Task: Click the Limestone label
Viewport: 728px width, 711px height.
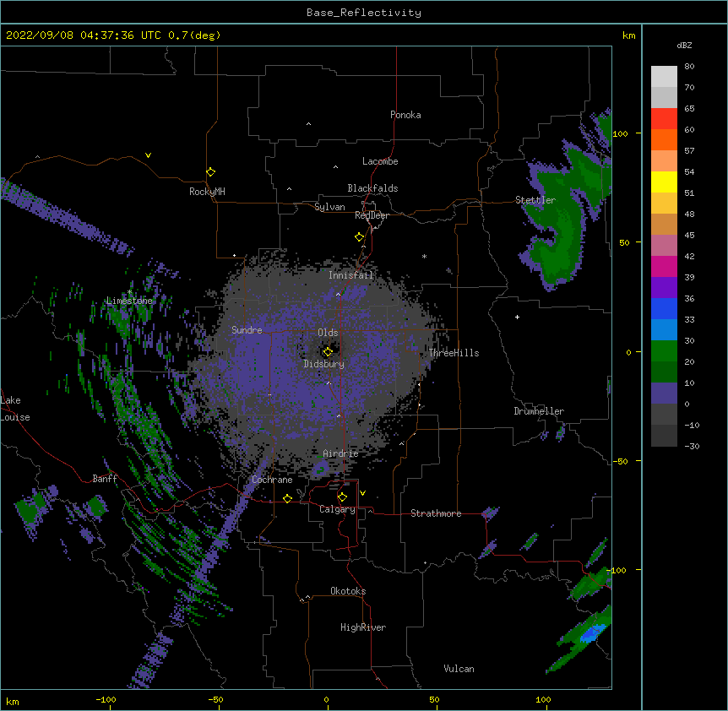Action: pyautogui.click(x=129, y=301)
